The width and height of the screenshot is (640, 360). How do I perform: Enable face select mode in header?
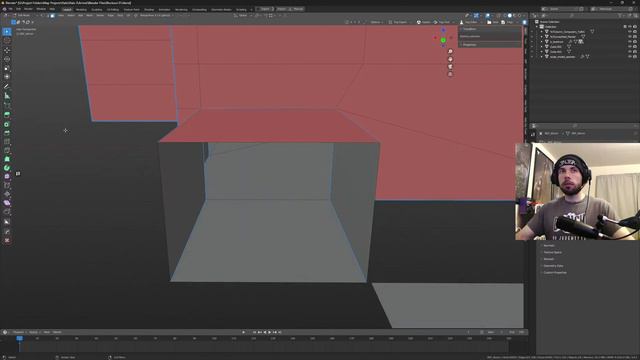[52, 16]
